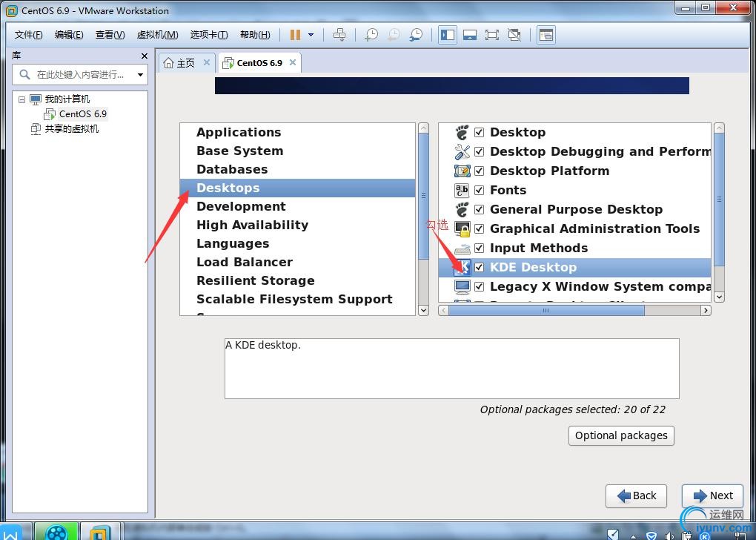The image size is (756, 540).
Task: Click the Take snapshot toolbar icon
Action: (371, 35)
